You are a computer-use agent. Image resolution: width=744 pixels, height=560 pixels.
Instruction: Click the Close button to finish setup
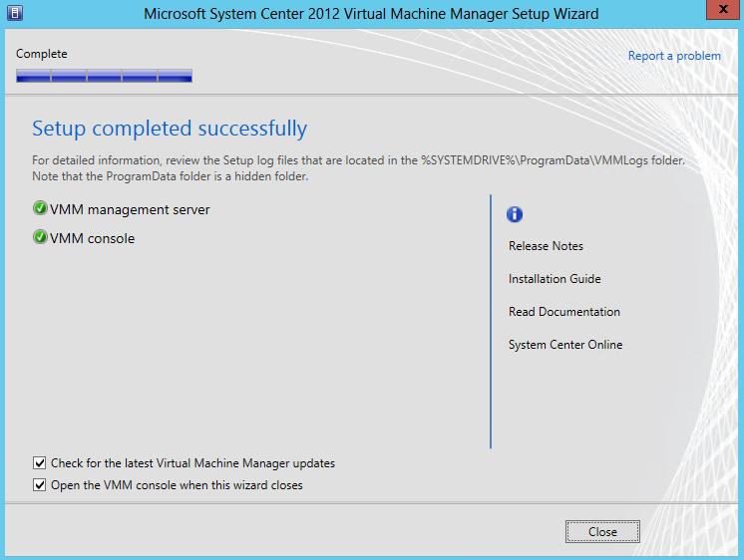(602, 531)
